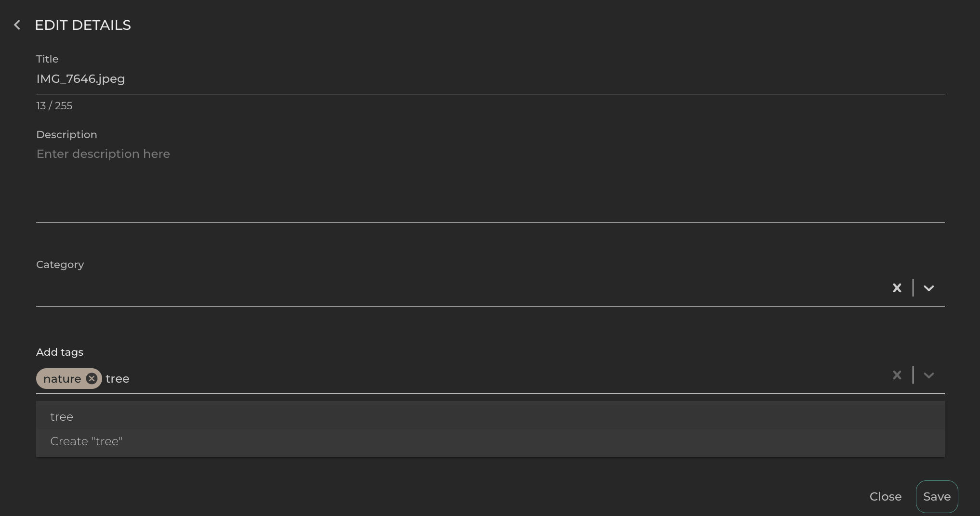Expand the Category dropdown chevron

click(928, 288)
